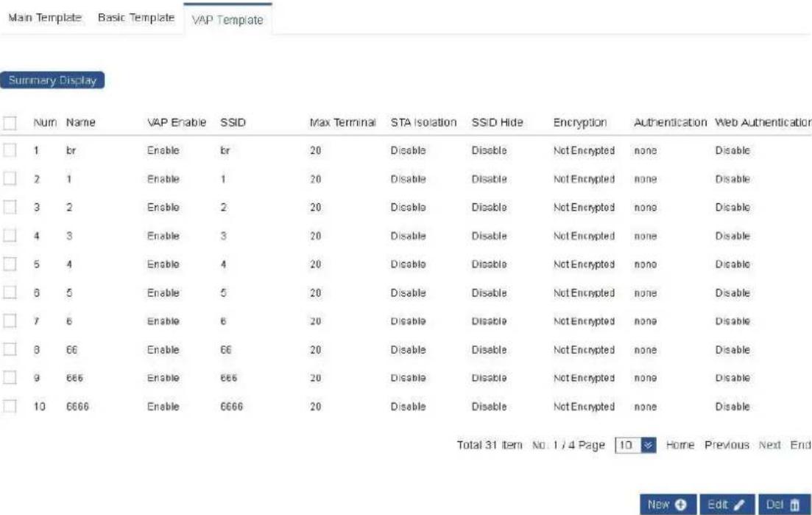This screenshot has width=812, height=515.
Task: Click the SSID Hide column header
Action: pyautogui.click(x=497, y=123)
